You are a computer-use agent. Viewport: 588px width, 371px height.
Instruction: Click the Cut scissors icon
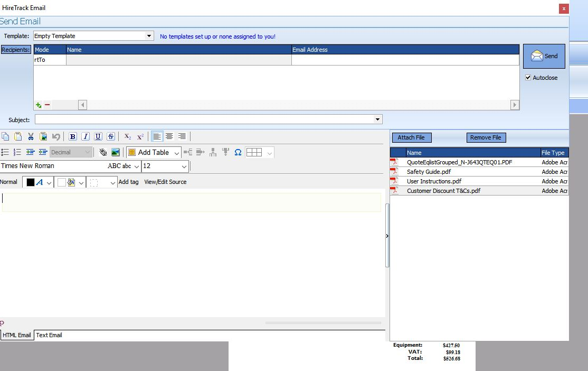[x=30, y=136]
